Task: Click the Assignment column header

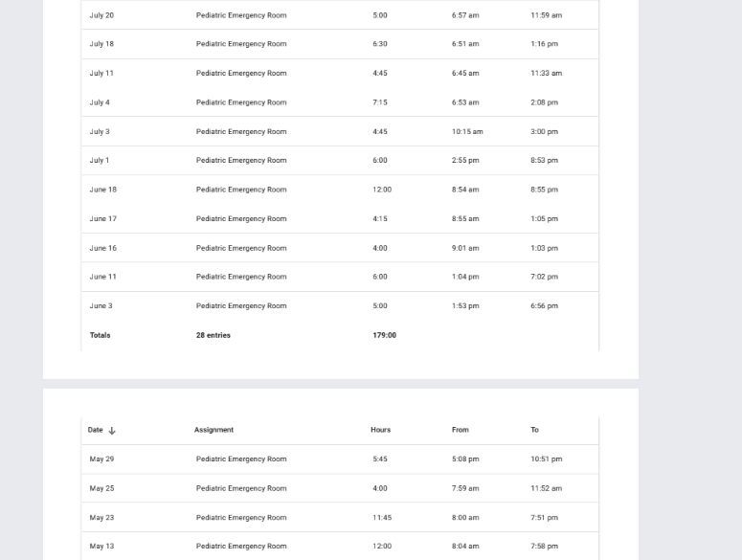Action: click(x=214, y=430)
